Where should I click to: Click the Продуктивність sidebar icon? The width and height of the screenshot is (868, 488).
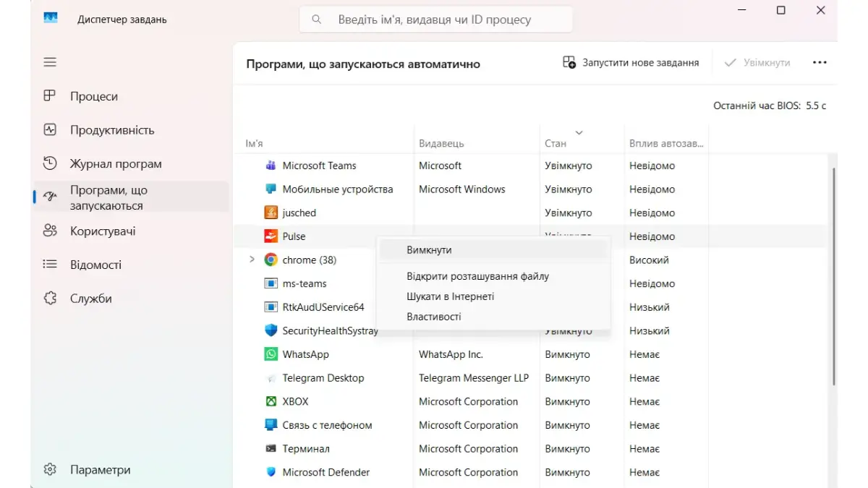pyautogui.click(x=50, y=130)
